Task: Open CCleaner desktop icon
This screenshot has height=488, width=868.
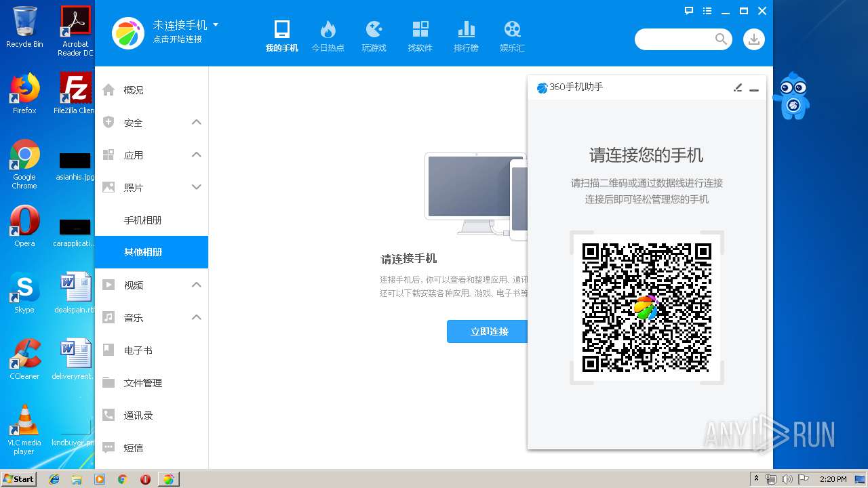Action: (x=24, y=360)
